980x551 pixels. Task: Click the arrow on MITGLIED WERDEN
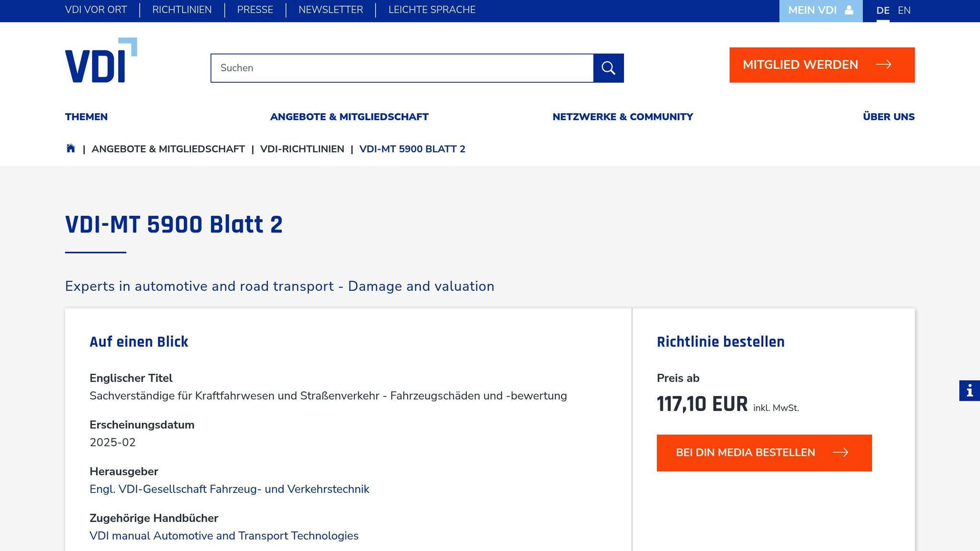tap(883, 65)
